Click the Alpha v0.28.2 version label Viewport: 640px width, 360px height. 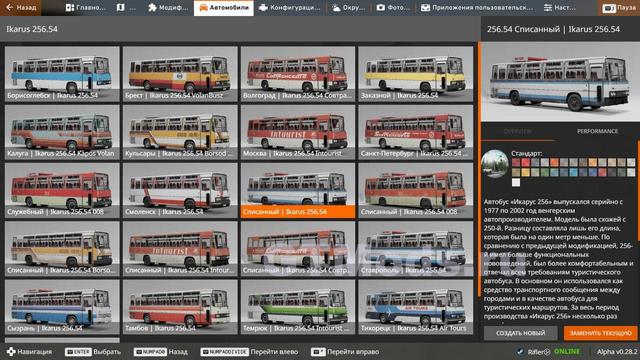tap(617, 351)
